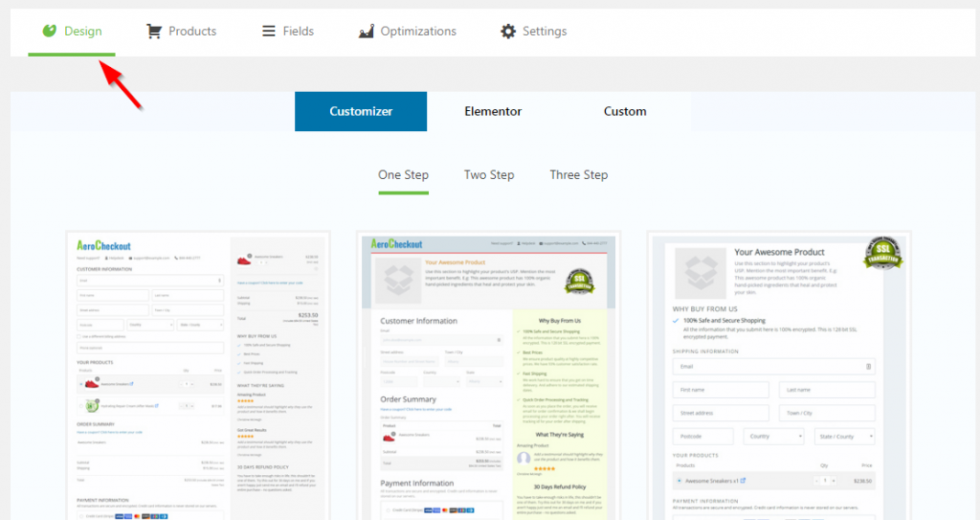Screen dimensions: 980x520
Task: Click the shopping cart Products icon
Action: point(153,31)
